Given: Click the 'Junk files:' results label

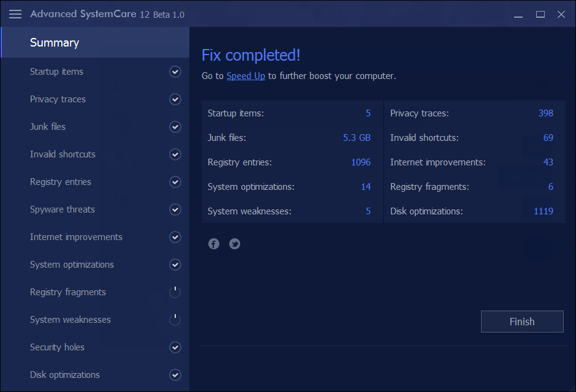Looking at the screenshot, I should tap(227, 138).
